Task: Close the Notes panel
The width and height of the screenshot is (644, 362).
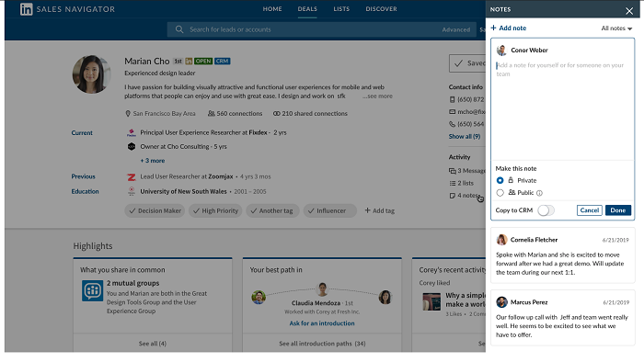Action: [x=629, y=11]
